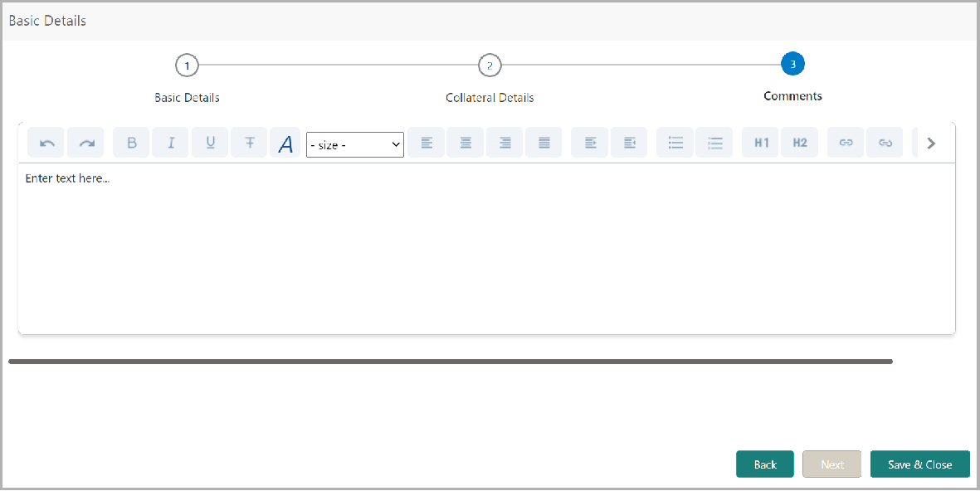Viewport: 980px width, 491px height.
Task: Insert a numbered list
Action: pyautogui.click(x=714, y=142)
